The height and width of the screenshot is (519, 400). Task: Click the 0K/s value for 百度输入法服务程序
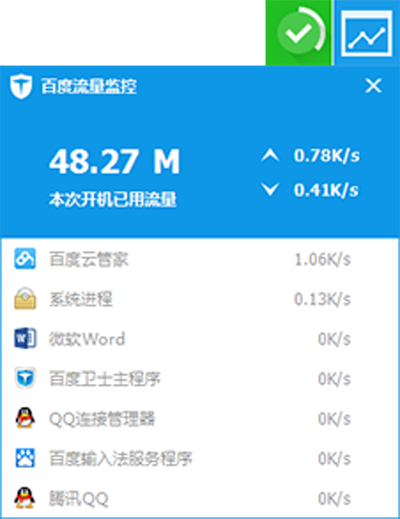(x=334, y=459)
